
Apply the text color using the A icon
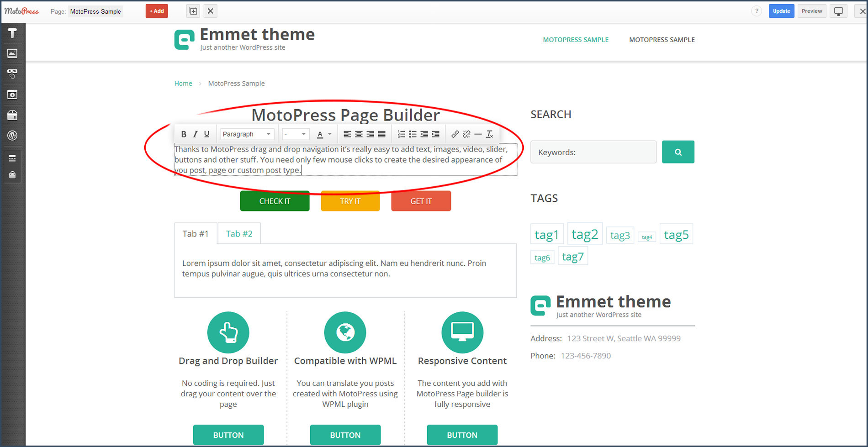(x=320, y=134)
